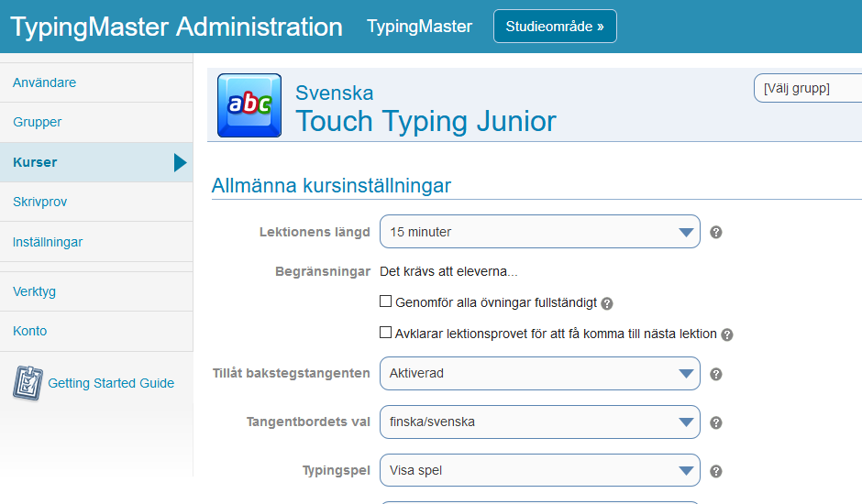Image resolution: width=862 pixels, height=504 pixels.
Task: Click the Svenska language label
Action: [x=334, y=93]
